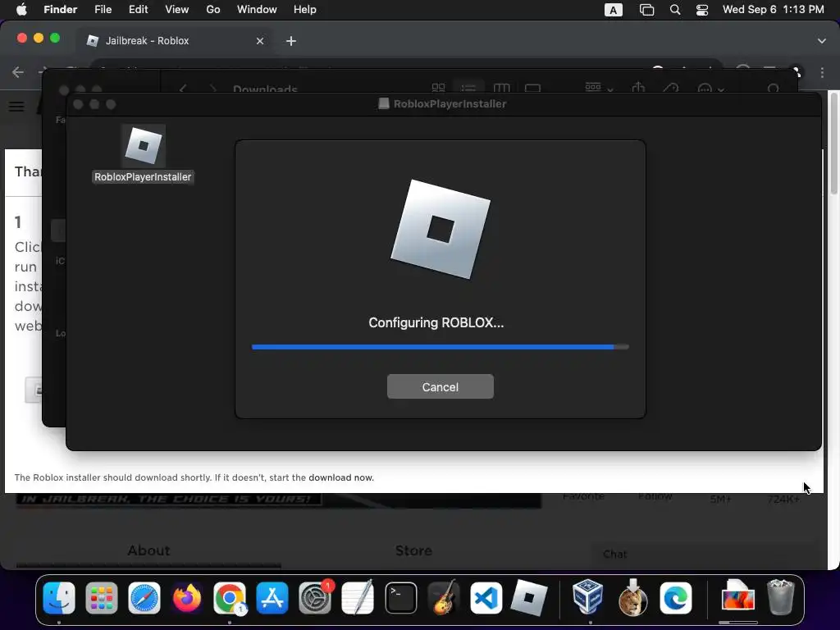Click the large Roblox logo in installer dialog
Viewport: 840px width, 630px height.
click(441, 230)
